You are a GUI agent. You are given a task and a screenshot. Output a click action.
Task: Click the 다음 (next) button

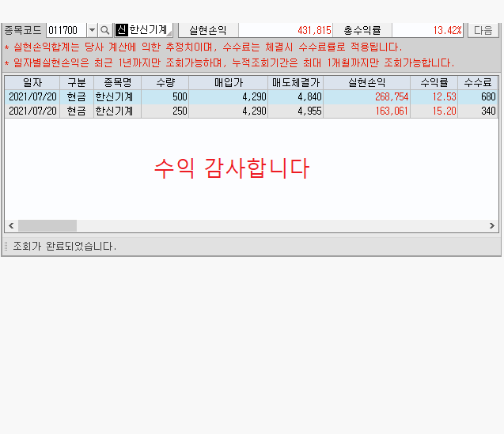pos(483,30)
